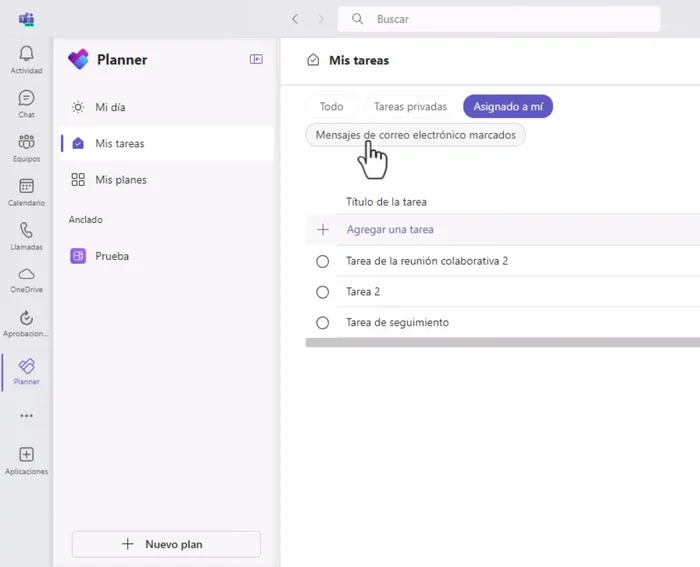This screenshot has height=567, width=700.
Task: Click the Mis tareas header icon
Action: (x=313, y=60)
